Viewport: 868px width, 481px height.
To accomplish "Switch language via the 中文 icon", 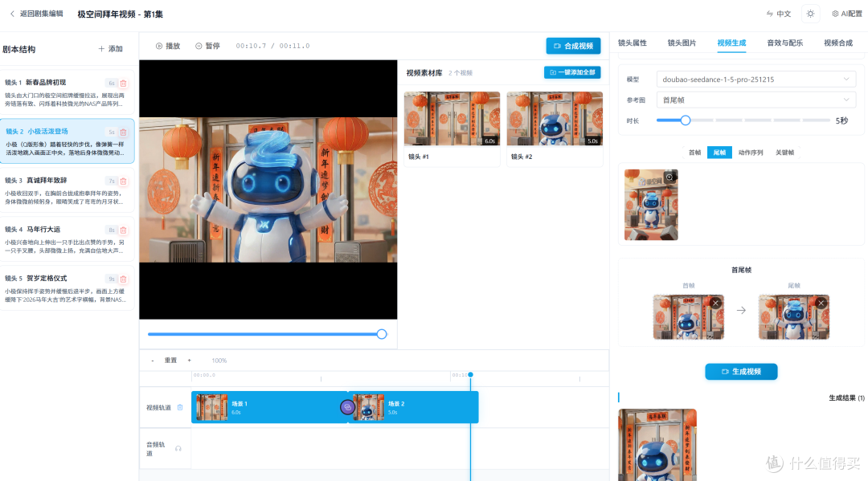I will click(769, 14).
